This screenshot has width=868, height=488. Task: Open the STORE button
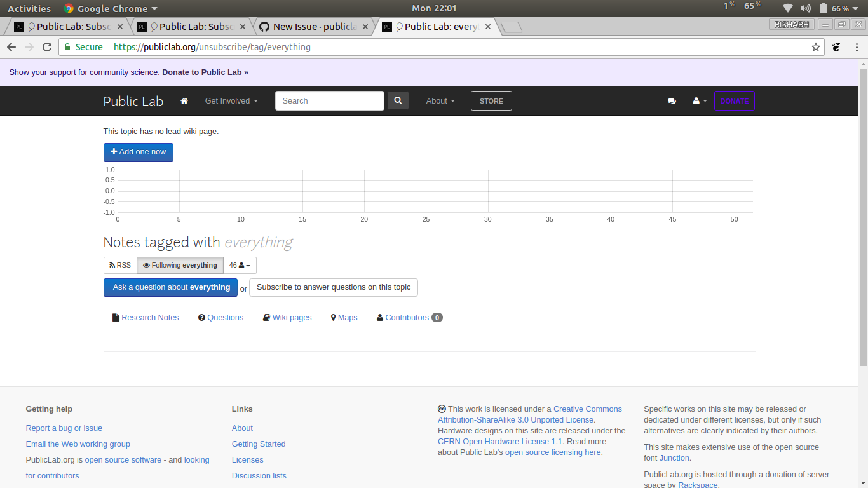click(491, 101)
